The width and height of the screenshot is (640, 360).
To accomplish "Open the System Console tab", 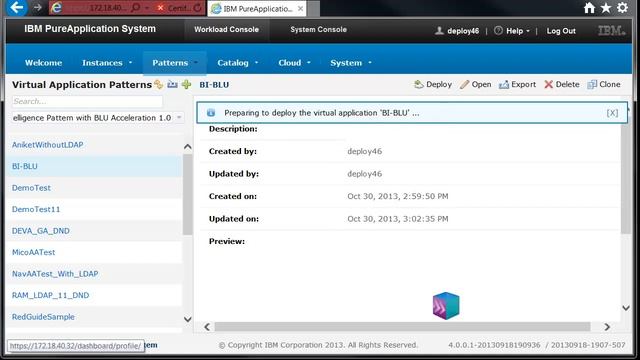I will [318, 30].
